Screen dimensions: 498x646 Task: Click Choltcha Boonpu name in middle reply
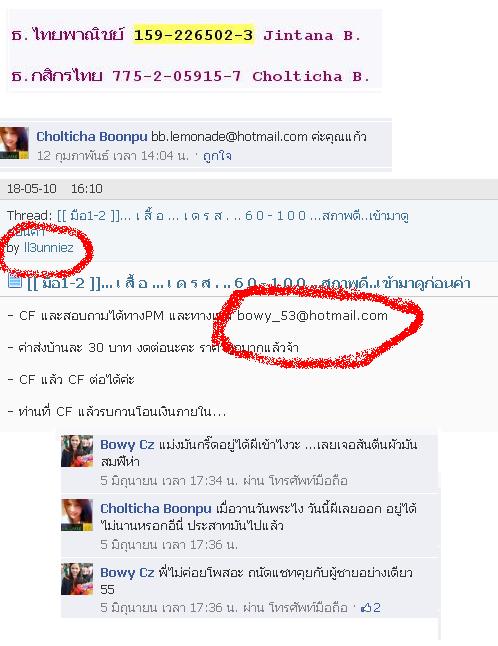[x=156, y=508]
